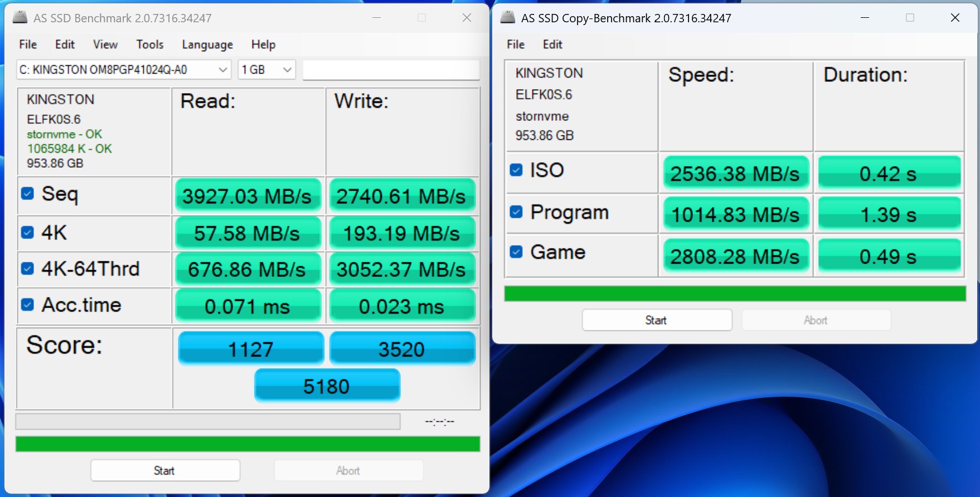Click the AS SSD Copy-Benchmark app icon in title bar

point(508,17)
